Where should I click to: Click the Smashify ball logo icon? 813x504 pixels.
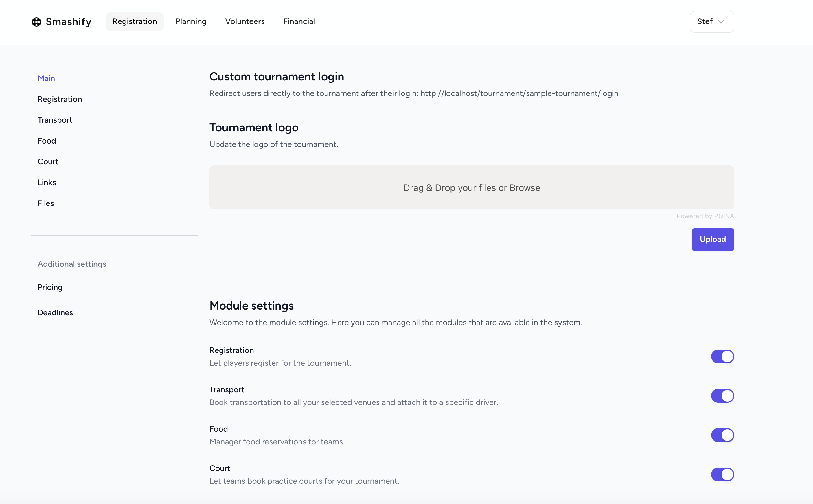36,22
